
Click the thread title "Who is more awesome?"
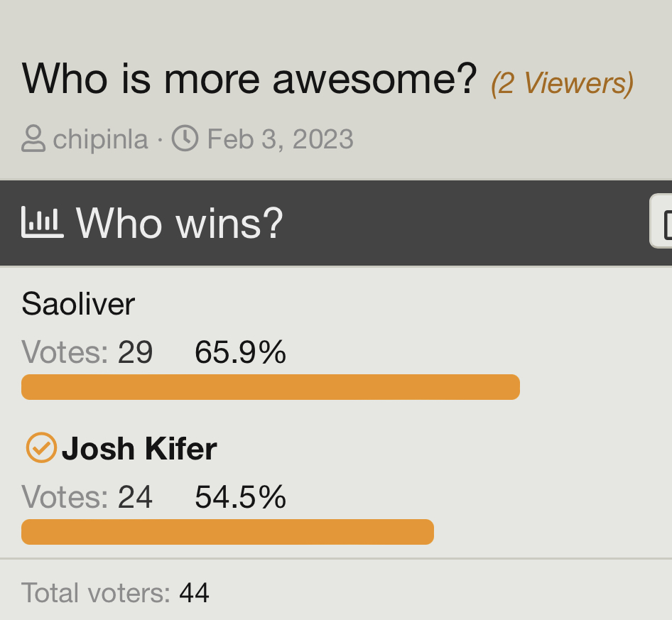[249, 79]
